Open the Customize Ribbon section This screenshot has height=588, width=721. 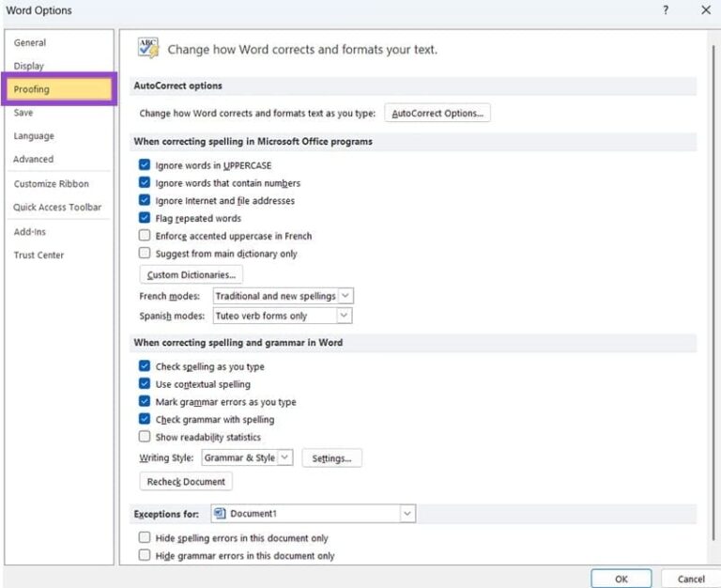52,184
